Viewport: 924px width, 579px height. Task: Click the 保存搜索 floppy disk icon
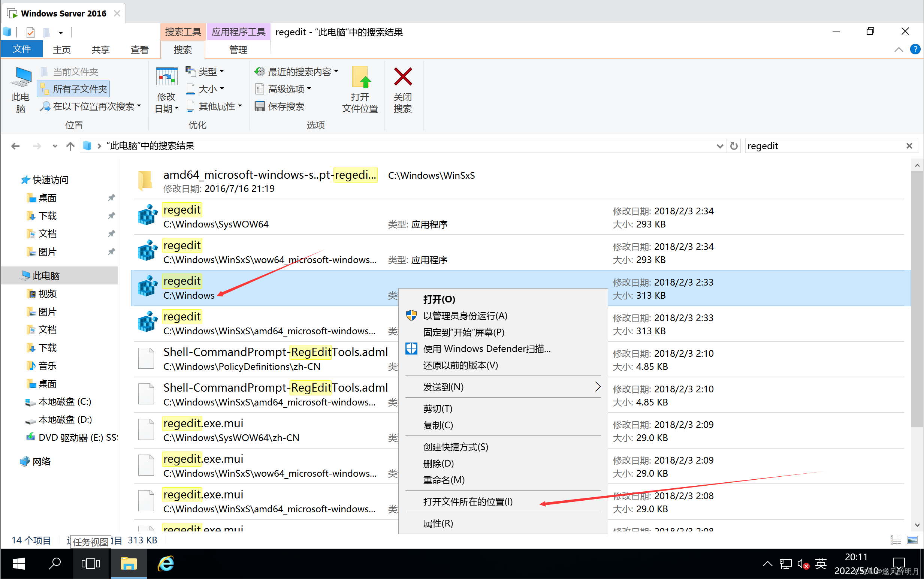(260, 106)
